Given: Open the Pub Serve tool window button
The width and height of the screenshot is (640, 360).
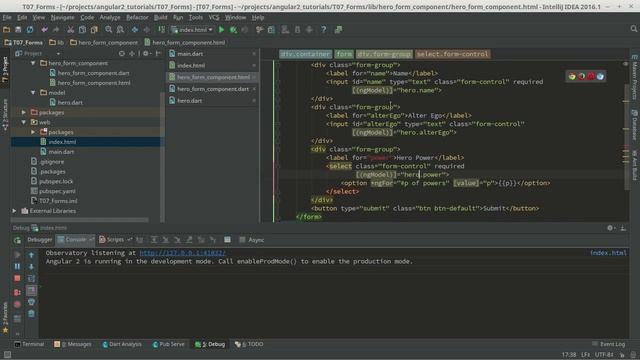Looking at the screenshot, I should coord(168,344).
